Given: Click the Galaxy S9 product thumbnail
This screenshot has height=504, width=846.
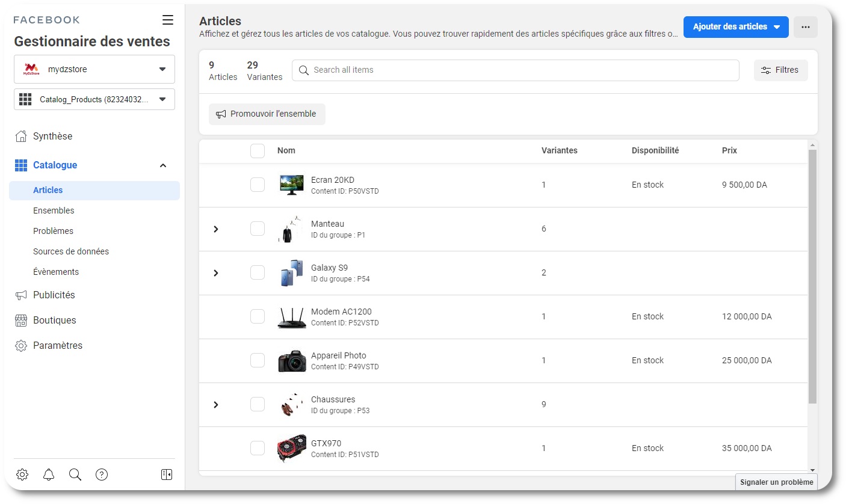Looking at the screenshot, I should [x=292, y=273].
